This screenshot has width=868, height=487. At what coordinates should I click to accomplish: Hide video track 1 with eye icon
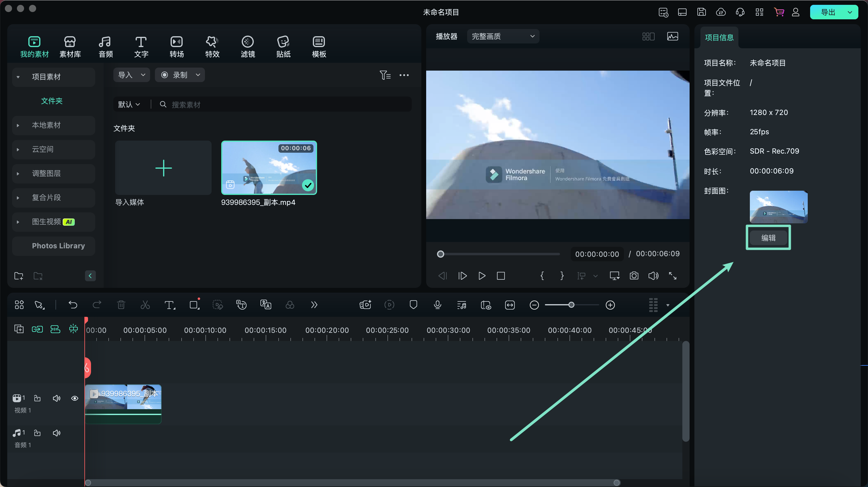click(x=75, y=398)
